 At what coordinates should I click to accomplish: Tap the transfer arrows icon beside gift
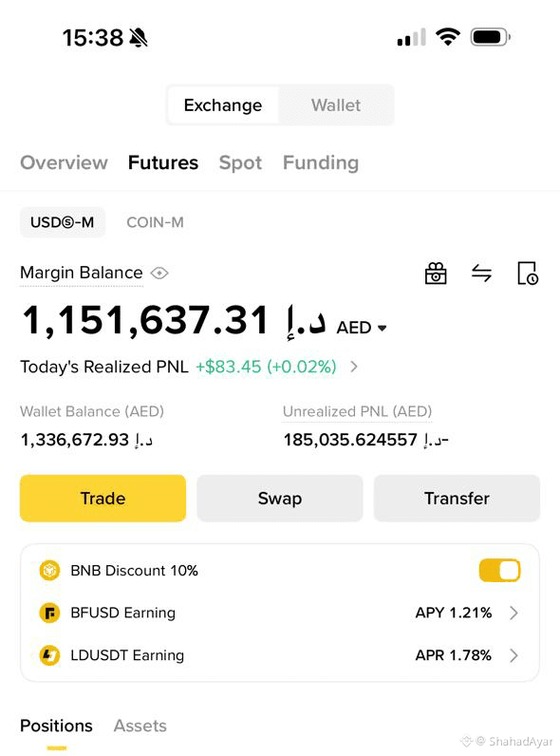pyautogui.click(x=481, y=274)
